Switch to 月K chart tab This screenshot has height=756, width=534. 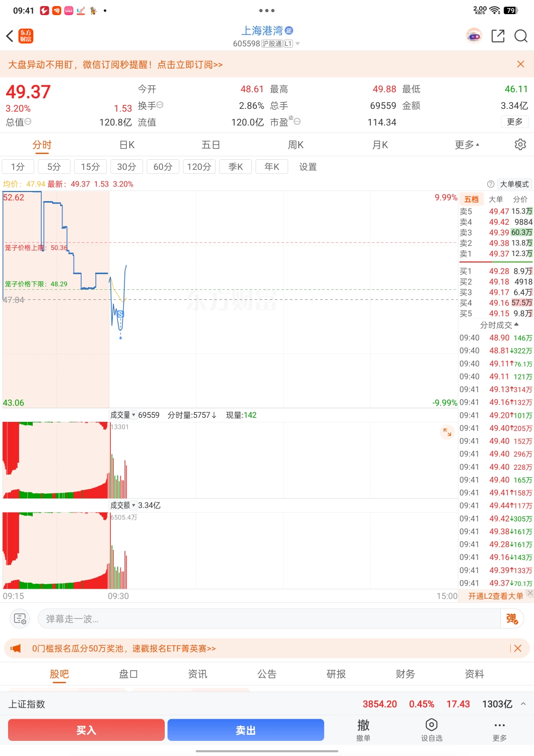(x=380, y=145)
